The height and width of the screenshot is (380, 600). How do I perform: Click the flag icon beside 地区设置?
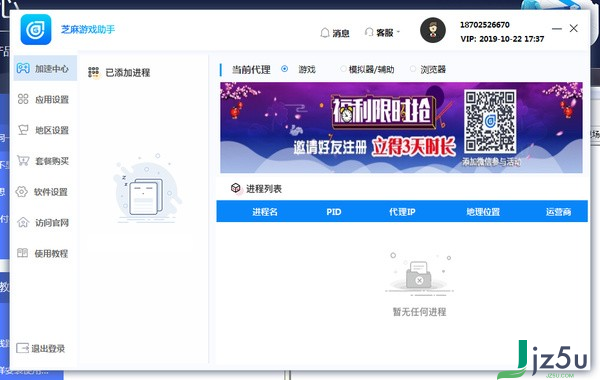click(x=23, y=130)
